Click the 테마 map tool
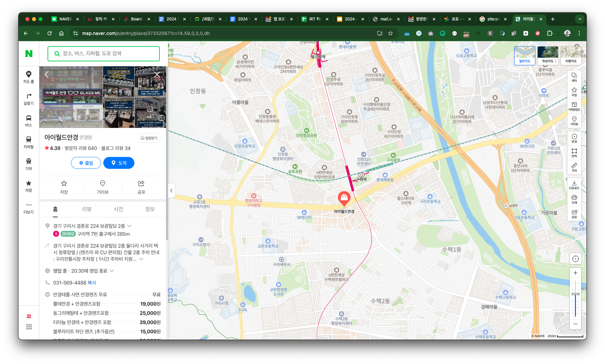 click(574, 77)
